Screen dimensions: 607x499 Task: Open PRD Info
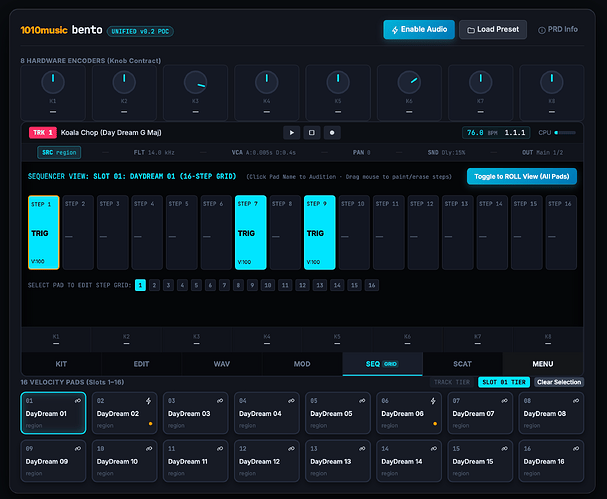click(x=558, y=29)
